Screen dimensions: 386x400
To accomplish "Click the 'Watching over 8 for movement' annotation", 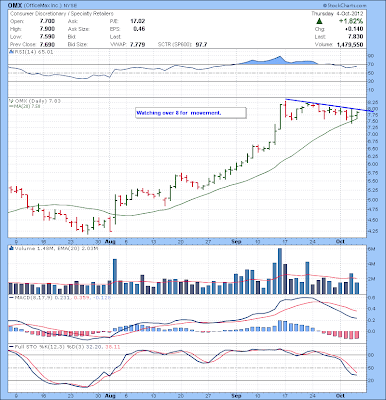I will point(191,113).
